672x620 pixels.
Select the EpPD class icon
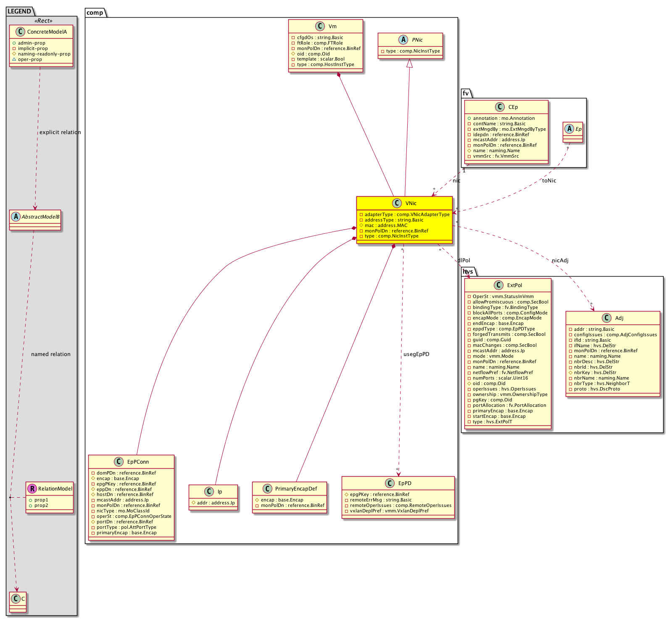click(390, 483)
